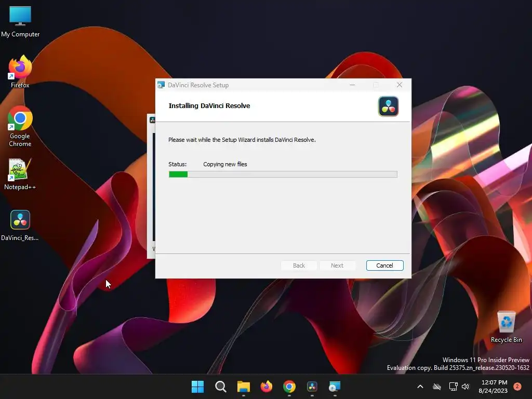
Task: Select the setup wizard taskbar icon
Action: pos(335,387)
